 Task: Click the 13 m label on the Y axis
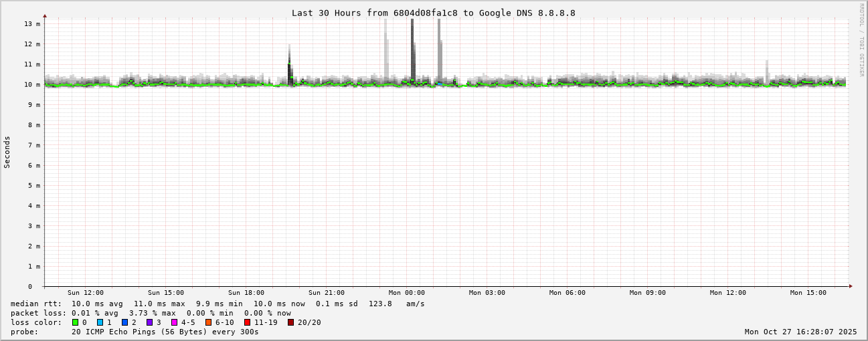[33, 24]
